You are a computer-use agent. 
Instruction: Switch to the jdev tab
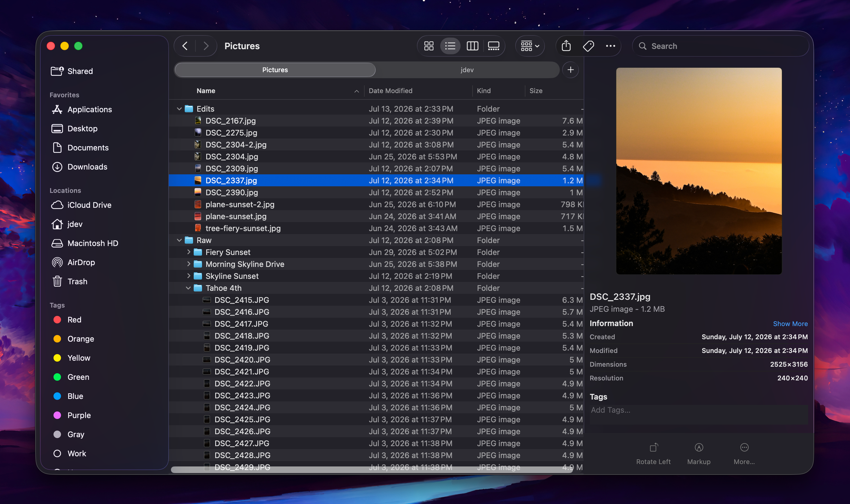pos(467,70)
